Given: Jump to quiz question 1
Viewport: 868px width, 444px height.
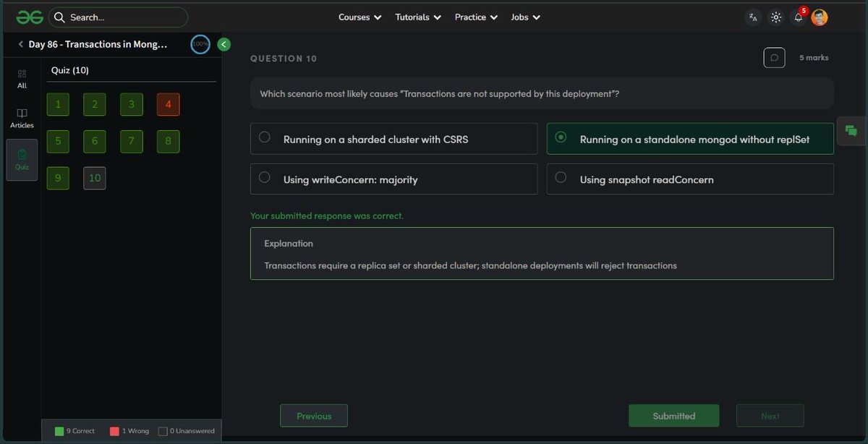Looking at the screenshot, I should coord(58,104).
